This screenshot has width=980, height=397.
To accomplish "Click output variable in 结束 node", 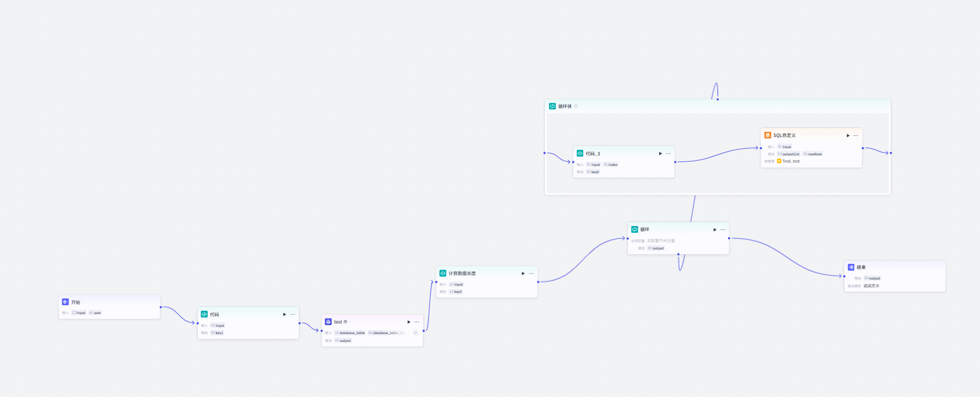I will tap(873, 278).
